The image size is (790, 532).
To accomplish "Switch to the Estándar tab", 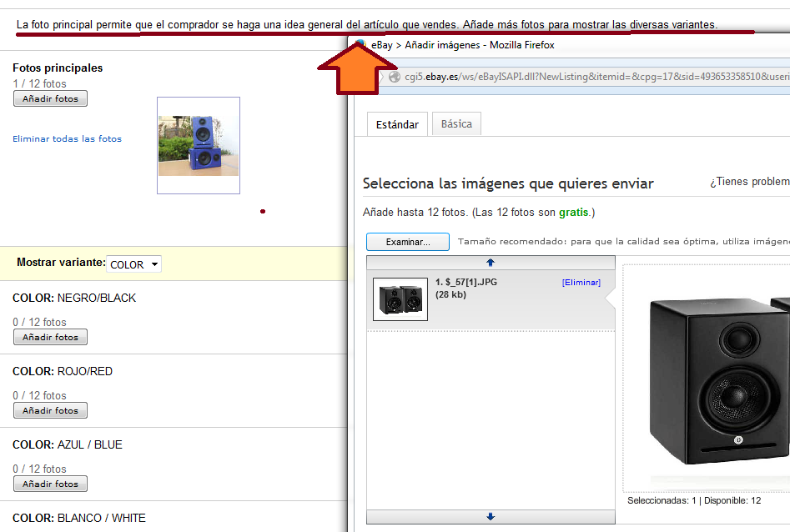I will 397,124.
